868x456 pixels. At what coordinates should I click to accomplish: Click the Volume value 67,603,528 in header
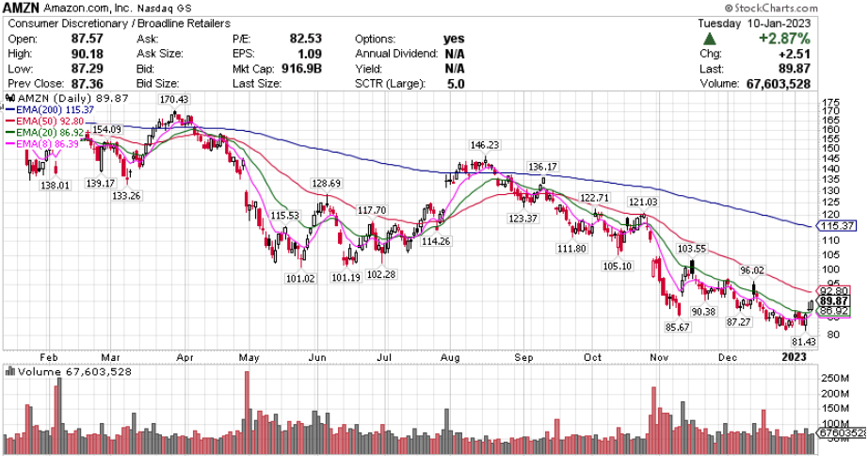(x=779, y=84)
